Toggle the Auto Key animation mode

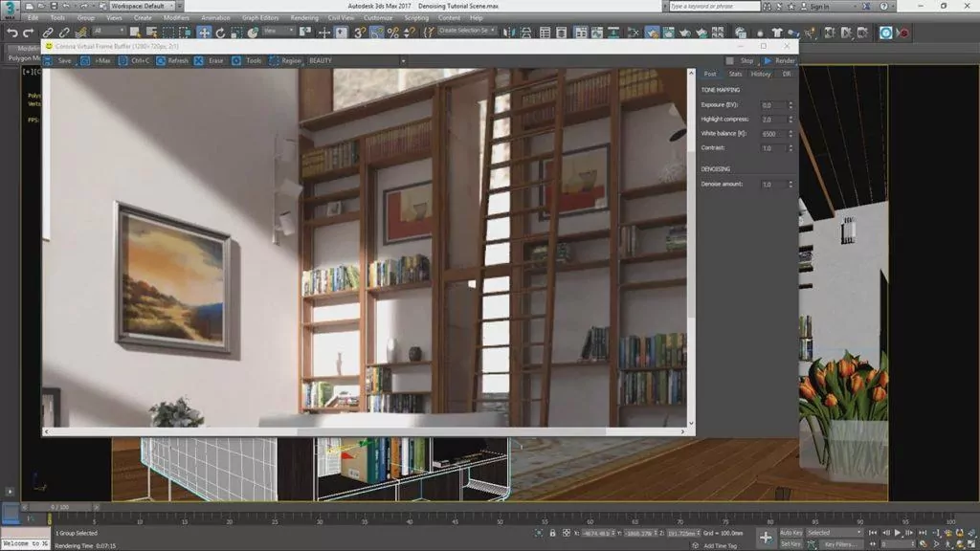pyautogui.click(x=791, y=532)
